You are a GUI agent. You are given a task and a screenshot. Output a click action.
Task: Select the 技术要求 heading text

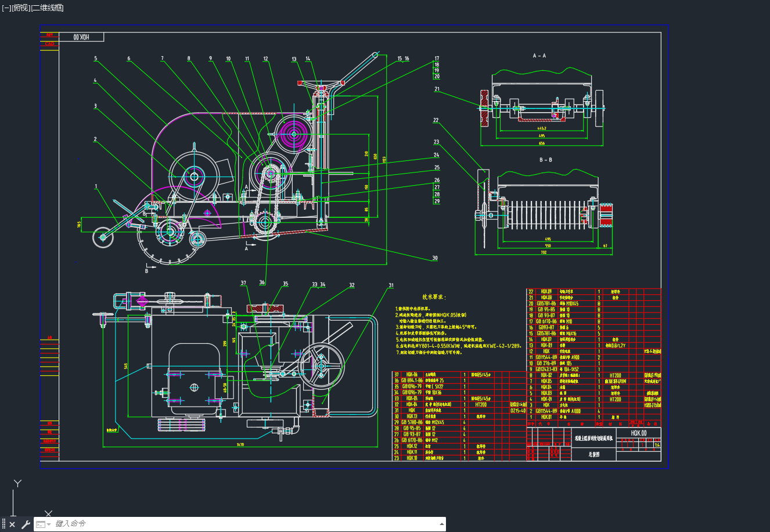tap(433, 297)
